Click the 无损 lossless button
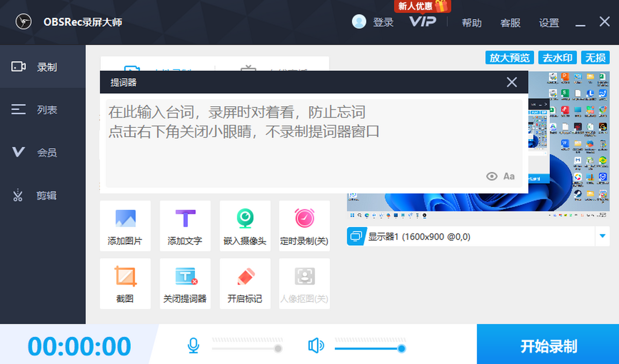Viewport: 619px width, 364px height. click(x=595, y=57)
